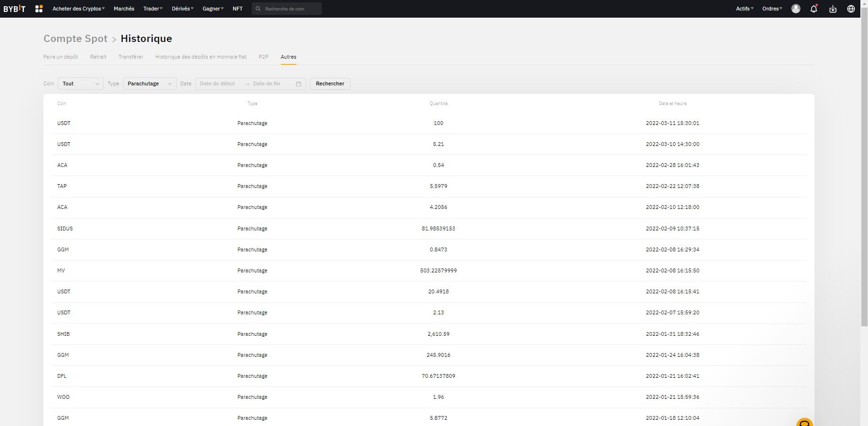
Task: Switch to the P2P tab
Action: pyautogui.click(x=264, y=57)
